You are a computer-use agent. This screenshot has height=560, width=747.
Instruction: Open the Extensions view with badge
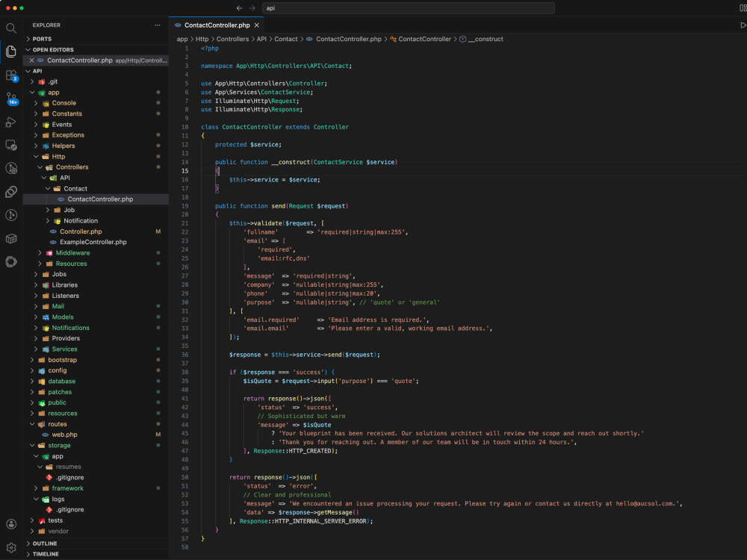point(11,75)
